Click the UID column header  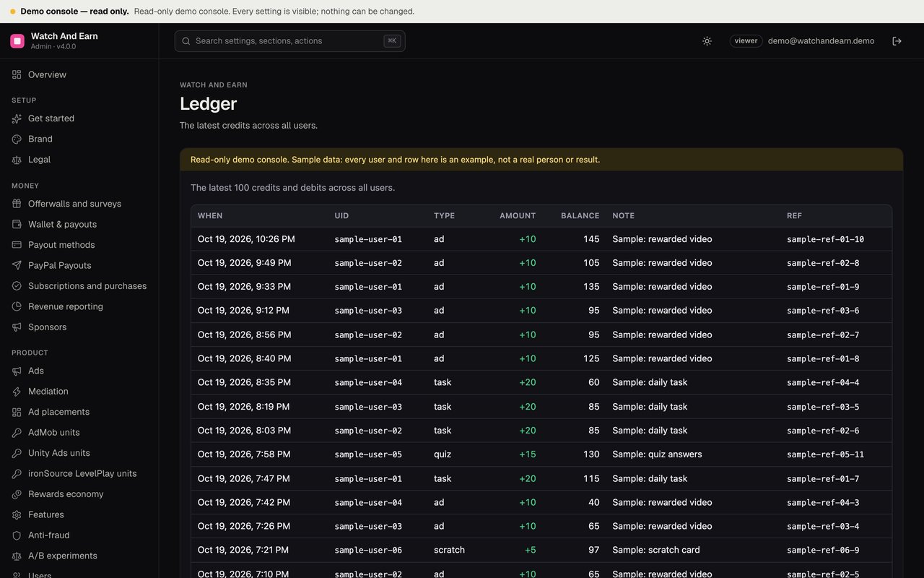pos(341,216)
